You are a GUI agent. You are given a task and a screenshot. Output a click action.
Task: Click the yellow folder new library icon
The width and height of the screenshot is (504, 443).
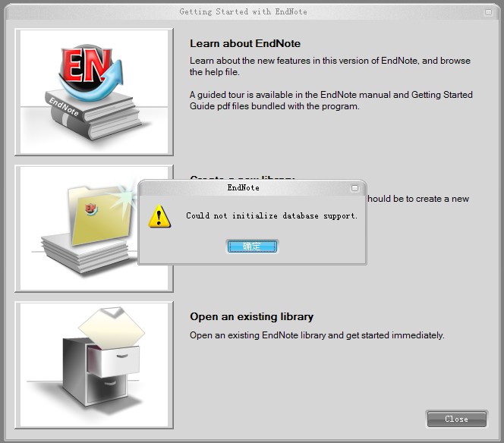coord(101,215)
